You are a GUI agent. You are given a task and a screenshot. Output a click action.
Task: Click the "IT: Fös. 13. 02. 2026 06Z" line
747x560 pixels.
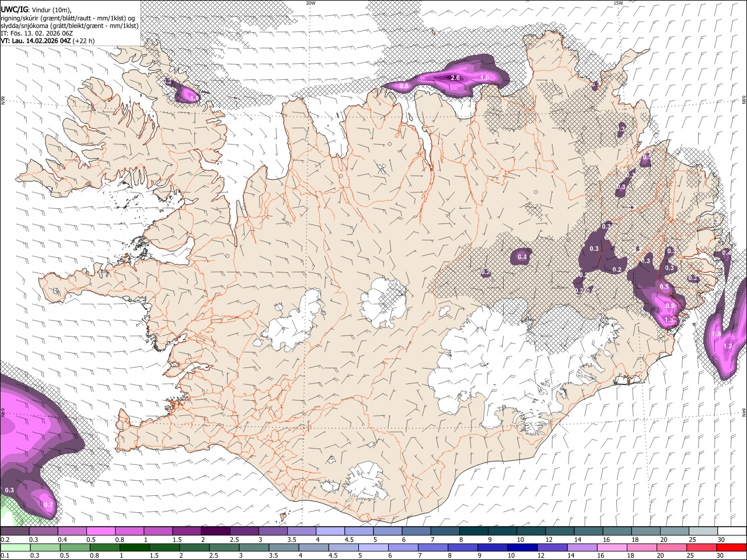37,33
